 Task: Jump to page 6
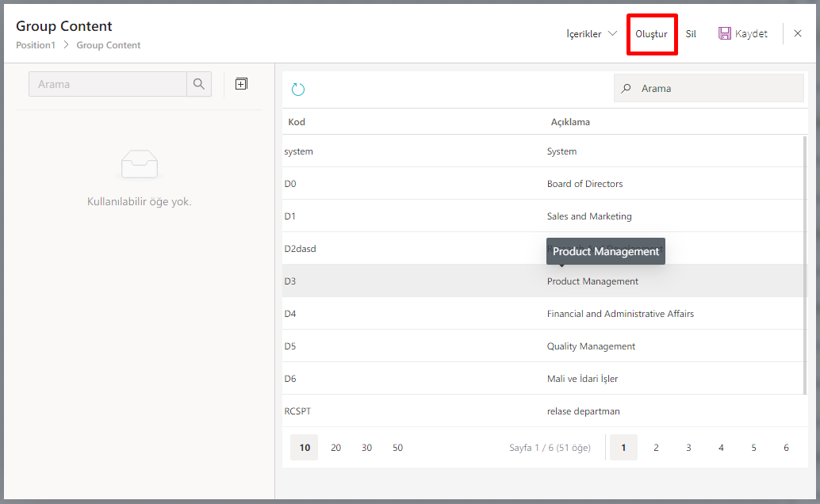pos(786,448)
